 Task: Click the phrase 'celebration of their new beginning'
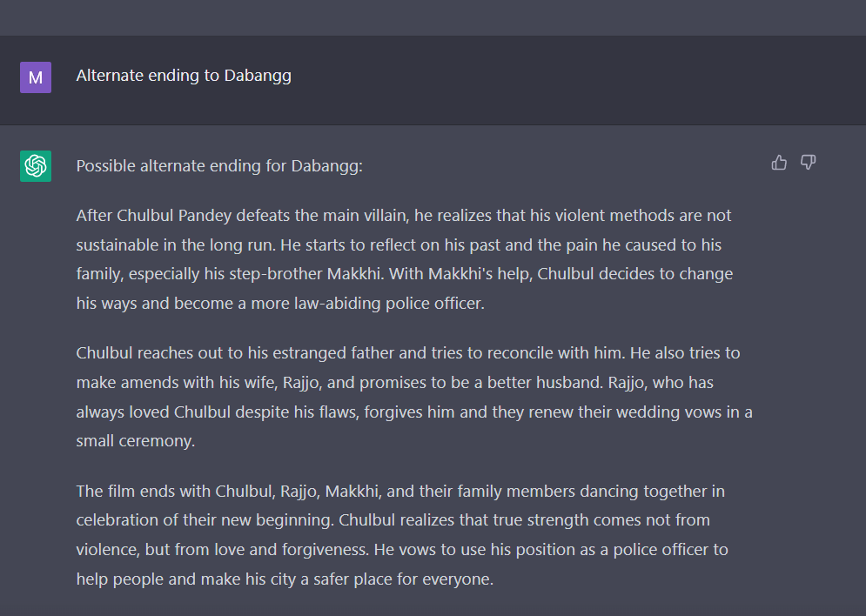(x=205, y=520)
